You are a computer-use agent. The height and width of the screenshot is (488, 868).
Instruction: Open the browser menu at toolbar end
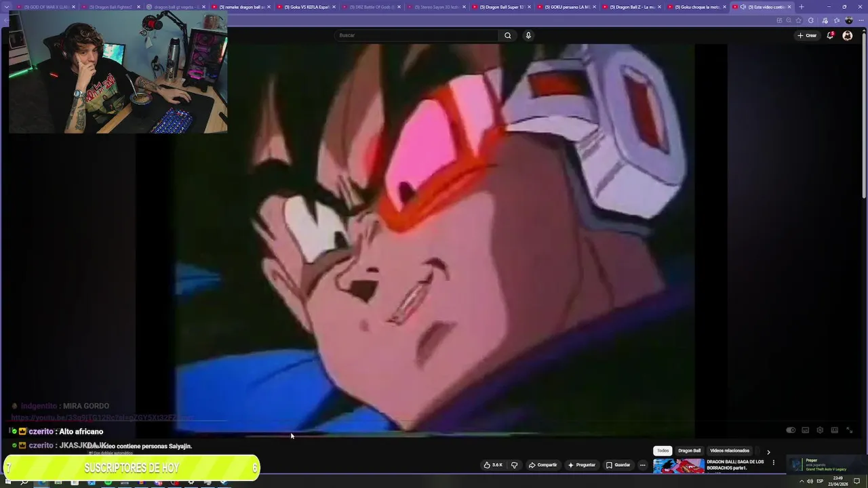pyautogui.click(x=860, y=20)
